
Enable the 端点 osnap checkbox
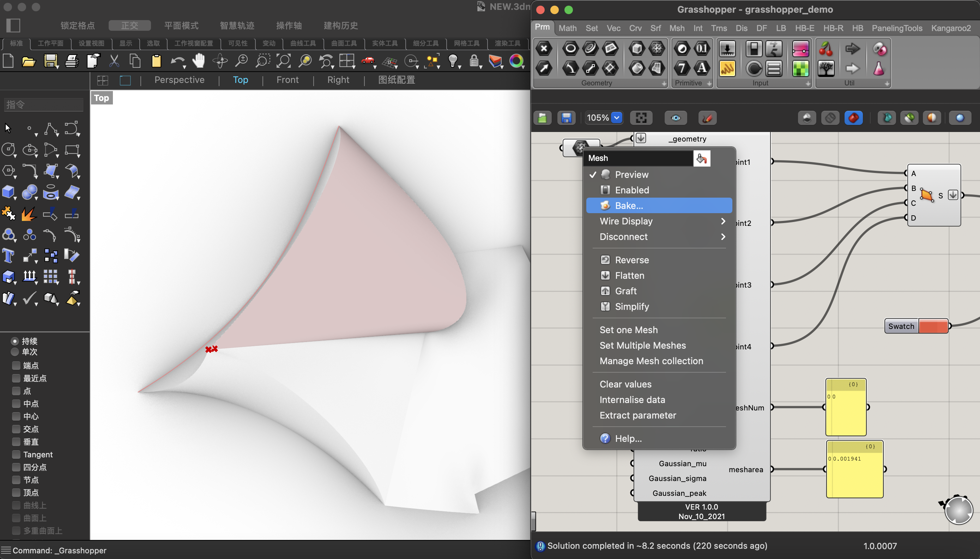tap(16, 365)
